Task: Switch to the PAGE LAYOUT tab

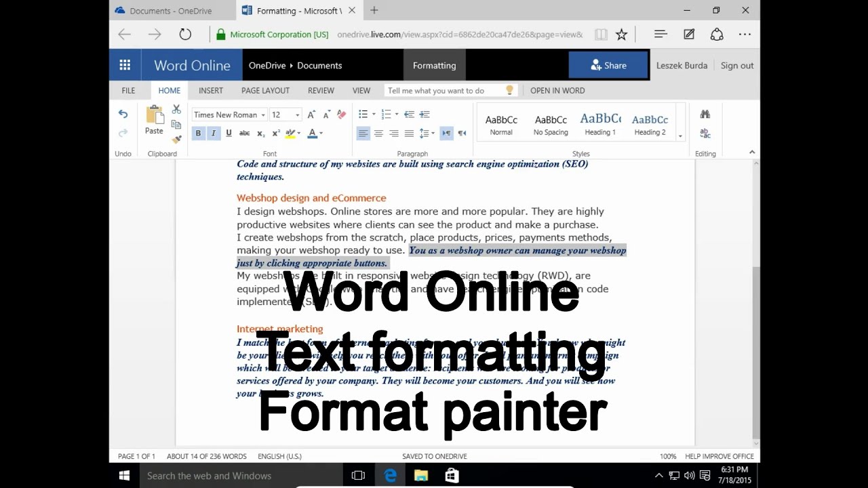Action: pyautogui.click(x=265, y=90)
